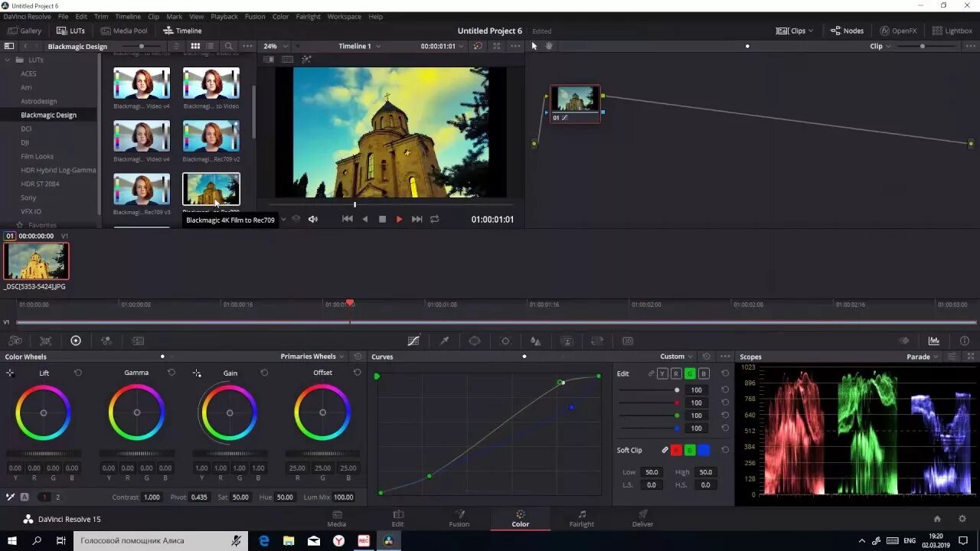Open the Primaries Wheels mode dropdown
The image size is (980, 551).
312,357
